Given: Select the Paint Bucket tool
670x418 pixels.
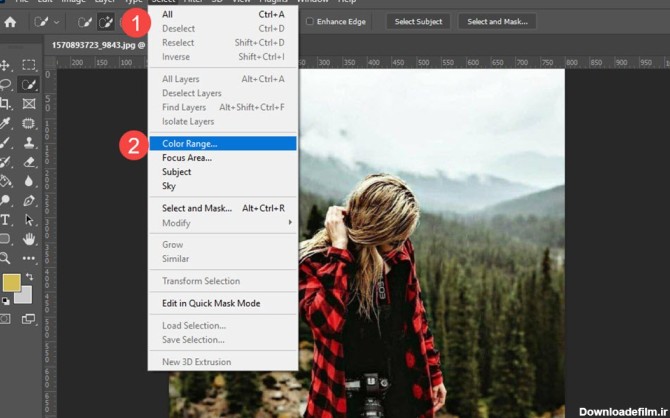Looking at the screenshot, I should tap(5, 181).
